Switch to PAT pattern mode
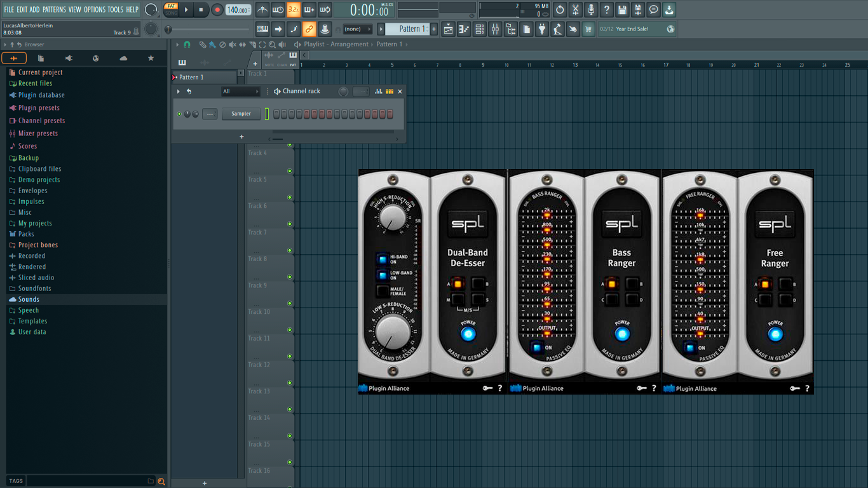This screenshot has width=868, height=488. click(x=171, y=6)
